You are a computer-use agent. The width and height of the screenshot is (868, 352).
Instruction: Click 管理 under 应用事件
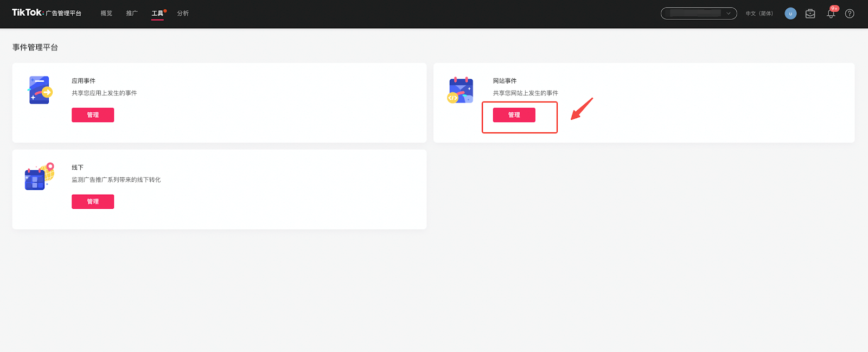click(x=93, y=115)
